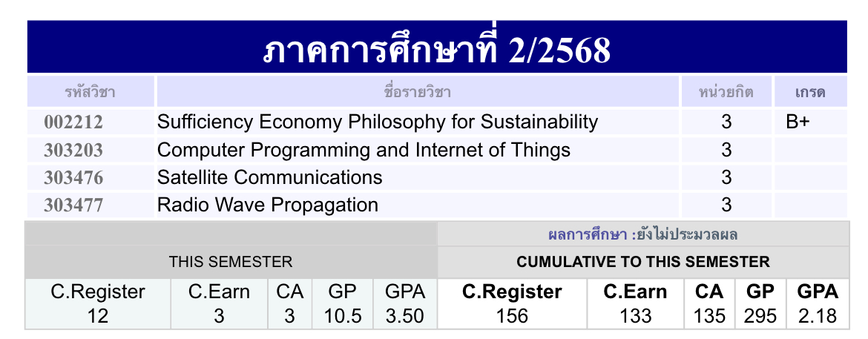The image size is (868, 339).
Task: Select Computer Programming and Internet of Things
Action: point(364,151)
